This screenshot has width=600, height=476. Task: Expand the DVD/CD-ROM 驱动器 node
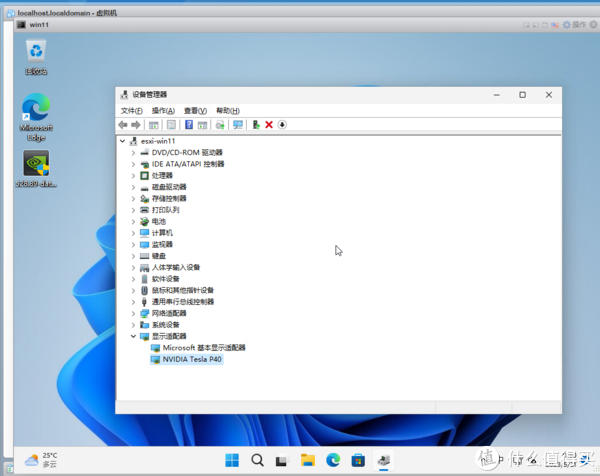pos(133,152)
